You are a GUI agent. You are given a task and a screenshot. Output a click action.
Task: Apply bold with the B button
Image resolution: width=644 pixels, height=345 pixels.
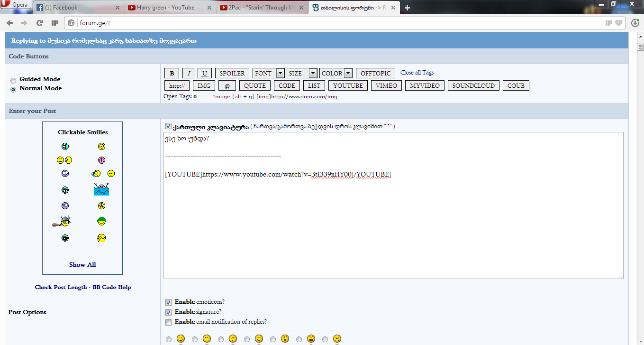[x=172, y=74]
